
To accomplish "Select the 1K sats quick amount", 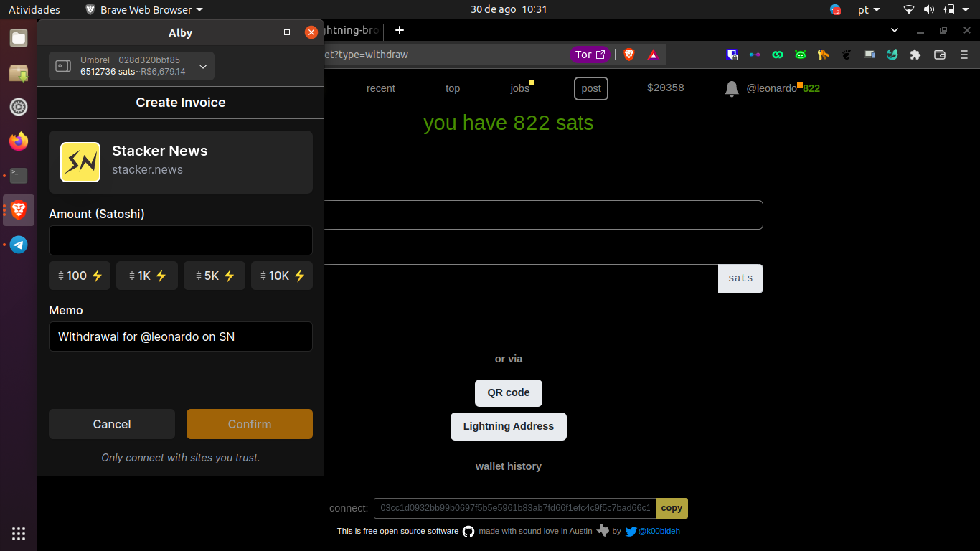I will pos(146,275).
